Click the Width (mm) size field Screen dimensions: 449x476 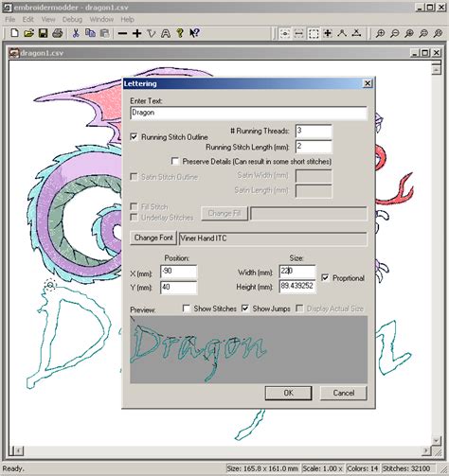point(297,272)
